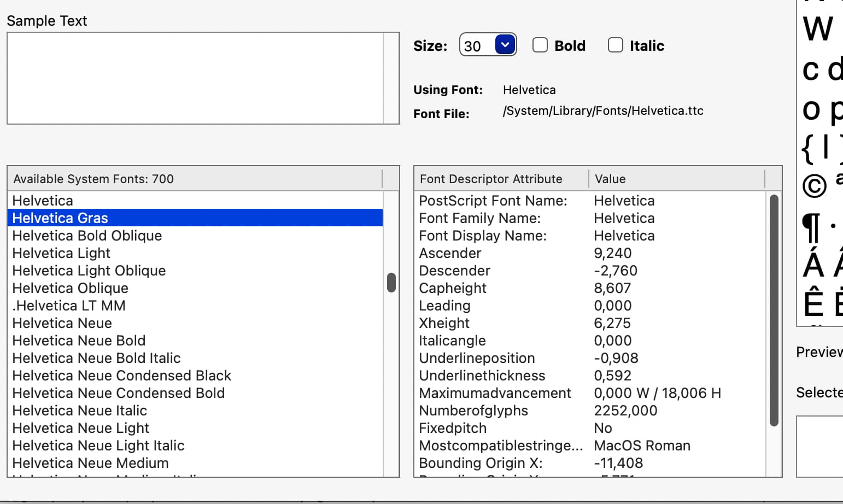The height and width of the screenshot is (504, 843).
Task: Select .Helvetica LT MM font
Action: click(x=195, y=306)
